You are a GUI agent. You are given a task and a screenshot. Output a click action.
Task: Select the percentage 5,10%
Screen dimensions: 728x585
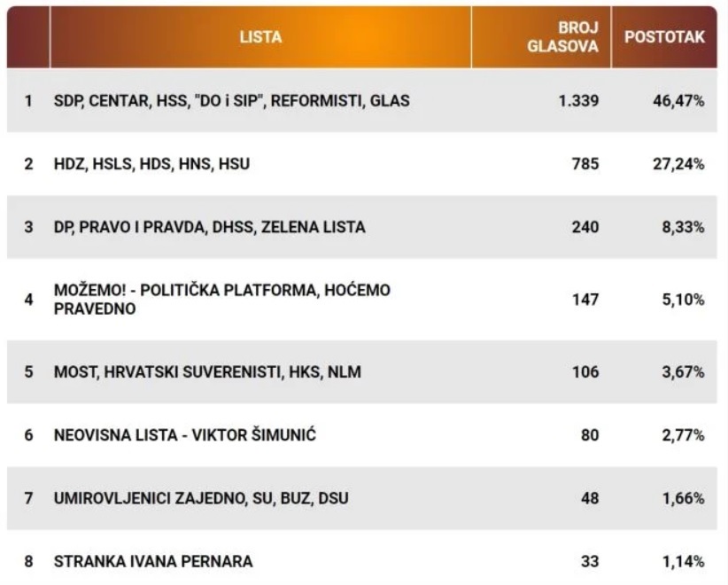[x=683, y=300]
